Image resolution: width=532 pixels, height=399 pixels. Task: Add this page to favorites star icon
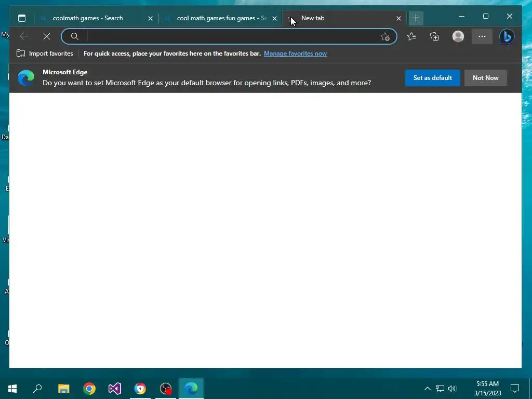pyautogui.click(x=385, y=37)
